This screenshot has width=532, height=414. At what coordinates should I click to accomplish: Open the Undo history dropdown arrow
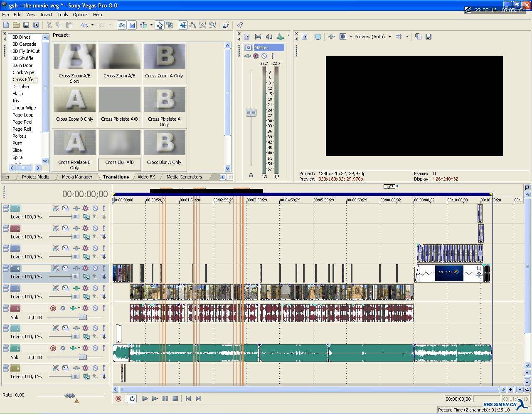click(92, 25)
